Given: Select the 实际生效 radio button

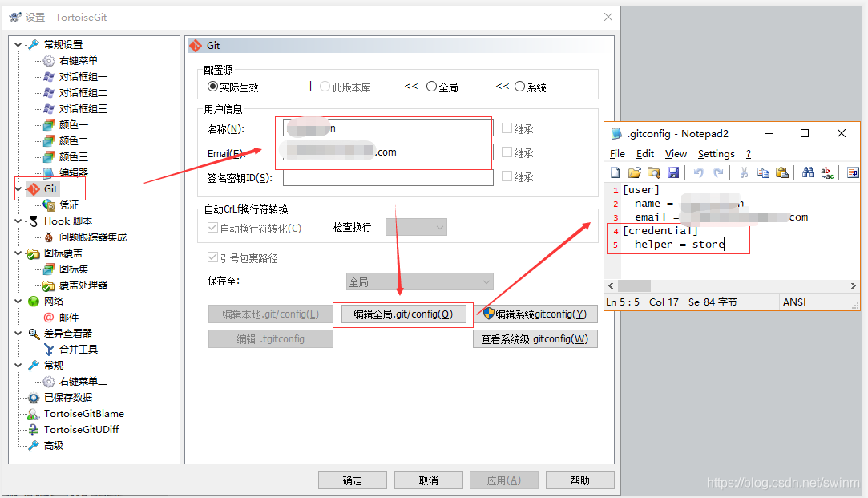Looking at the screenshot, I should pos(212,87).
